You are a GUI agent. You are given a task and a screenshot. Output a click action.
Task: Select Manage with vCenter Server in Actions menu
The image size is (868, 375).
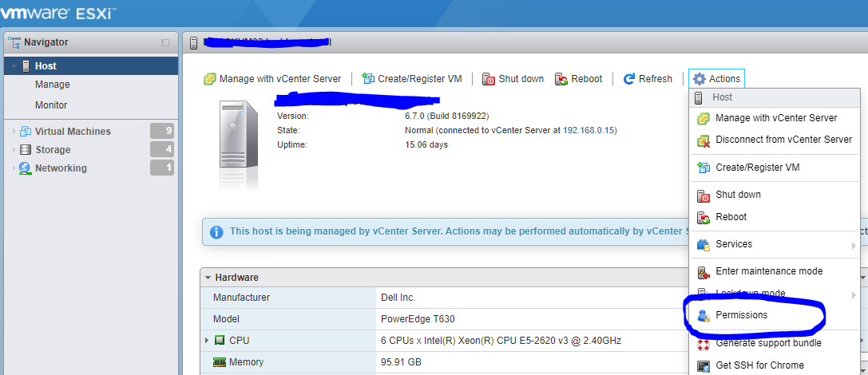click(775, 118)
